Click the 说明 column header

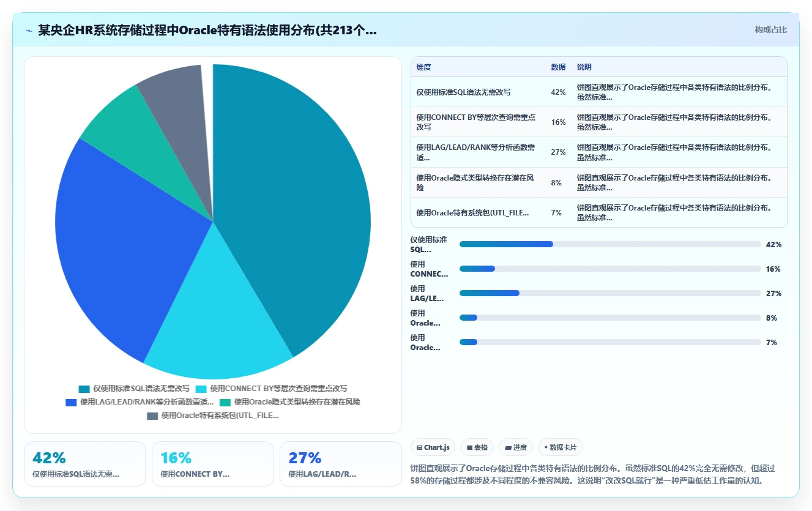pos(584,67)
